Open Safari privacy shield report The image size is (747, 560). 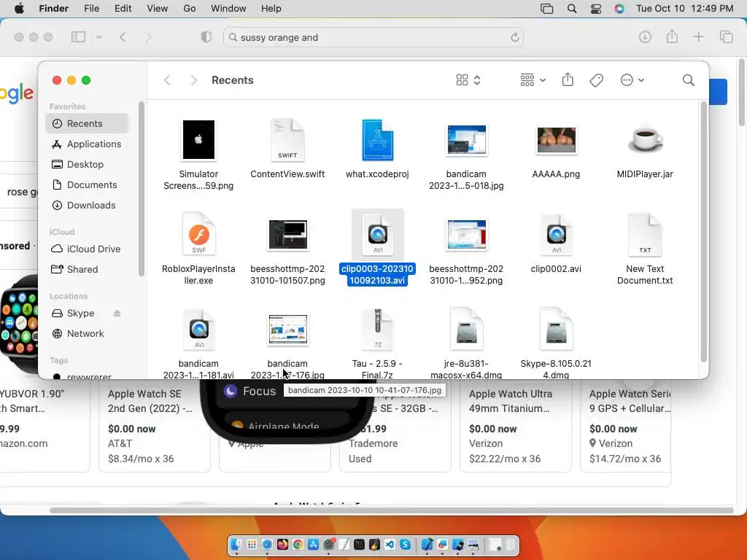coord(206,37)
